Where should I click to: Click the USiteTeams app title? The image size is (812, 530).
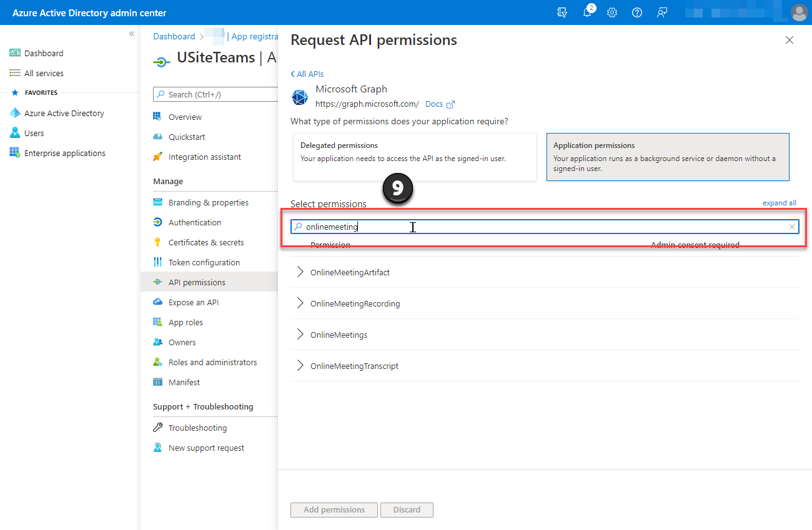216,57
